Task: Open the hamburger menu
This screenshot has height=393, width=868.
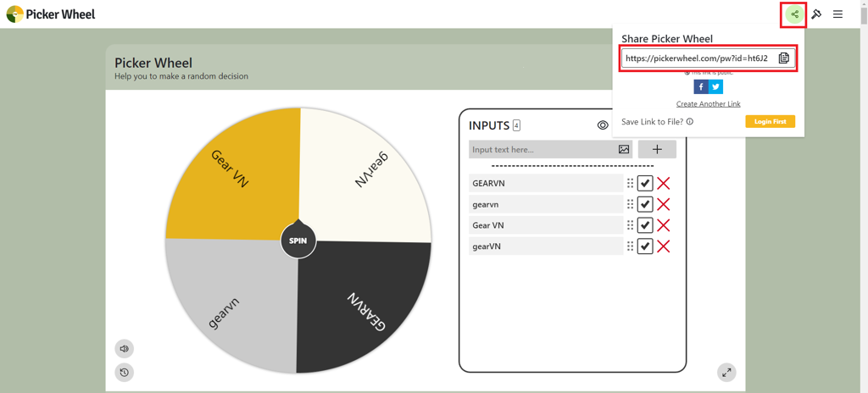Action: coord(837,14)
